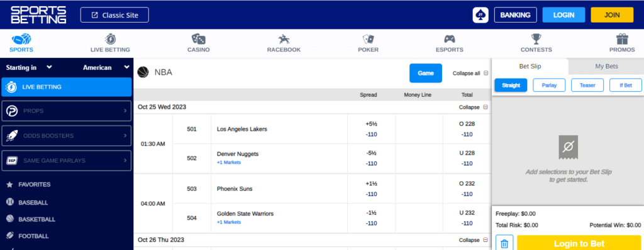Open Baseball in the sidebar
This screenshot has width=644, height=250.
coord(33,202)
